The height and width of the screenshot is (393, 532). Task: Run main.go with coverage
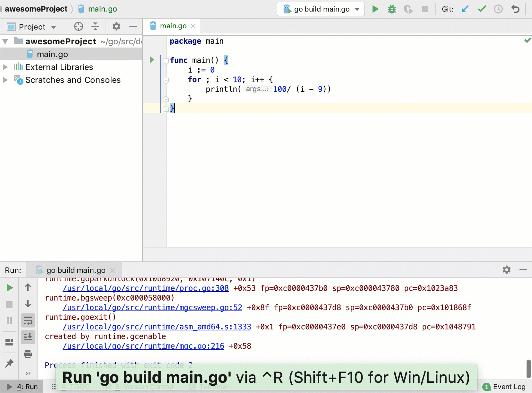click(x=409, y=9)
